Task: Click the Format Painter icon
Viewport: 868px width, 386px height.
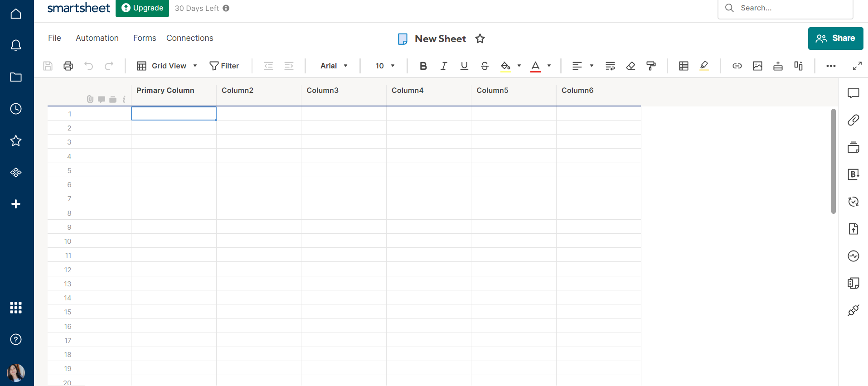Action: click(651, 66)
